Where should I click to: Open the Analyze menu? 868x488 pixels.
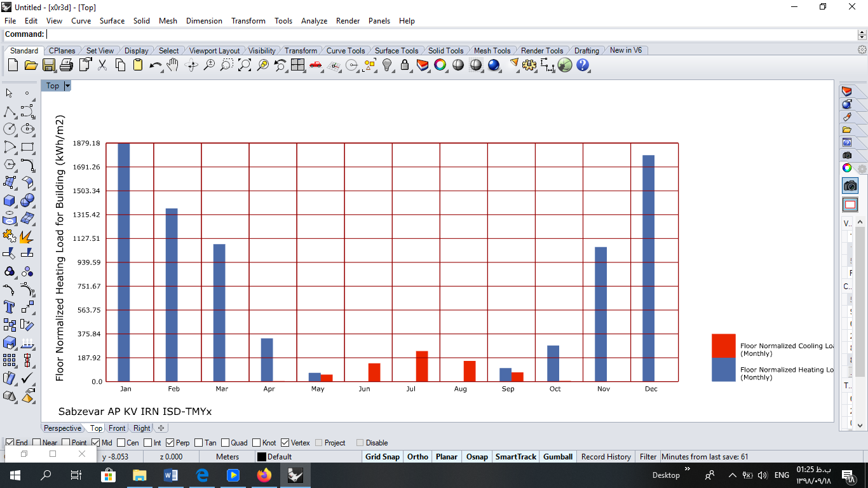pyautogui.click(x=314, y=21)
